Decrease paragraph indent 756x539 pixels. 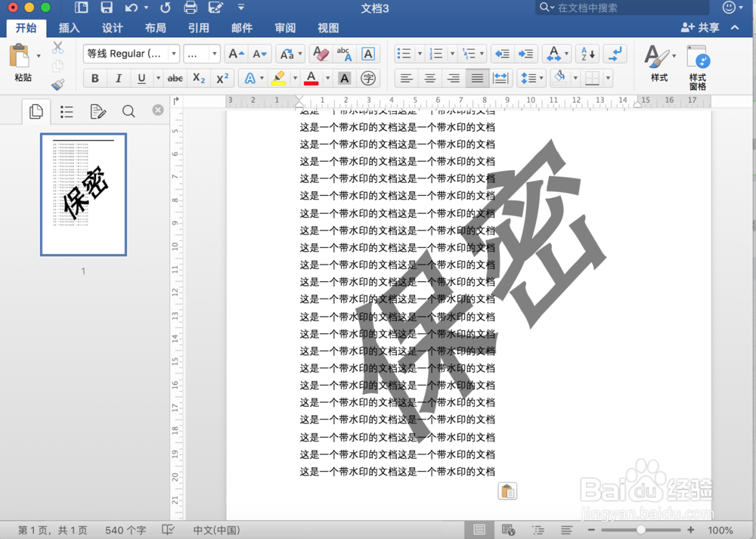(503, 54)
